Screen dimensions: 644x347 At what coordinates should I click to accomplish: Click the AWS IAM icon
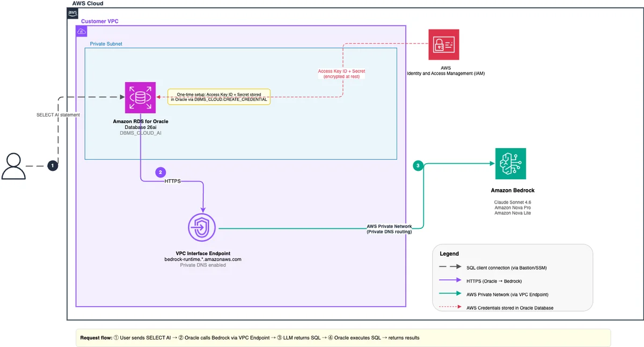click(444, 45)
